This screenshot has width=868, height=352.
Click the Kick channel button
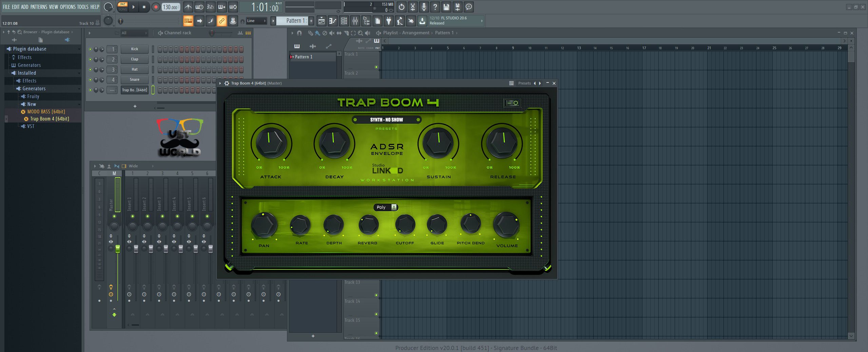135,49
